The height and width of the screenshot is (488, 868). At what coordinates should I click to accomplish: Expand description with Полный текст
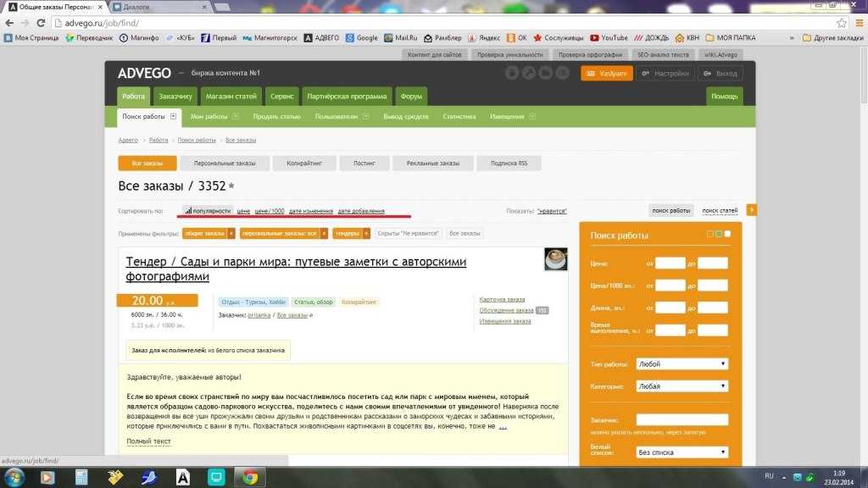(x=148, y=441)
